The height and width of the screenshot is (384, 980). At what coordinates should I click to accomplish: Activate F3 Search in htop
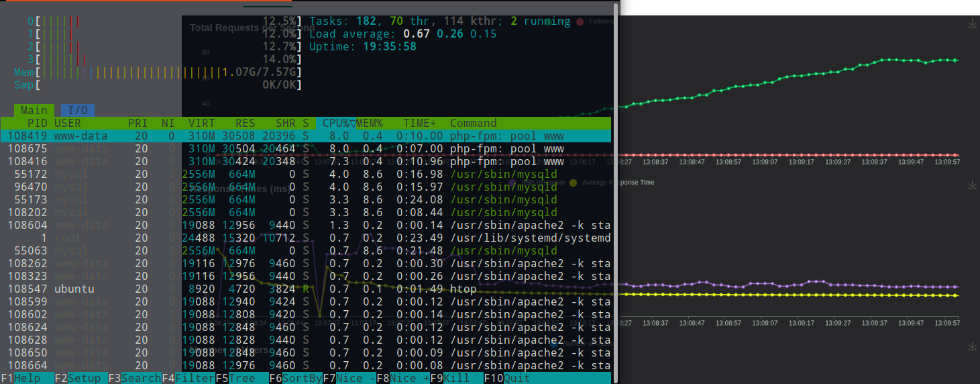pos(135,378)
